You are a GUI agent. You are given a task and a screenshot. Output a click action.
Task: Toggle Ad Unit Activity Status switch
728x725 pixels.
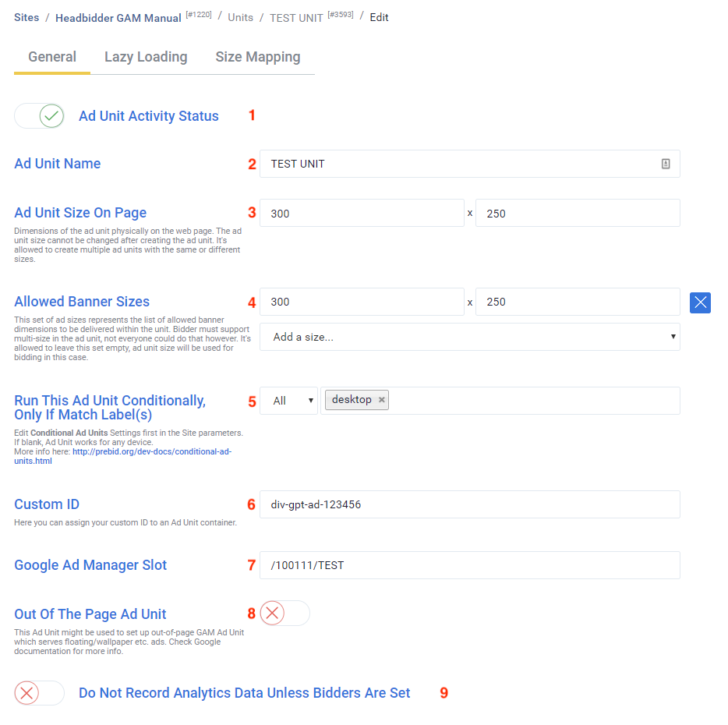(40, 116)
